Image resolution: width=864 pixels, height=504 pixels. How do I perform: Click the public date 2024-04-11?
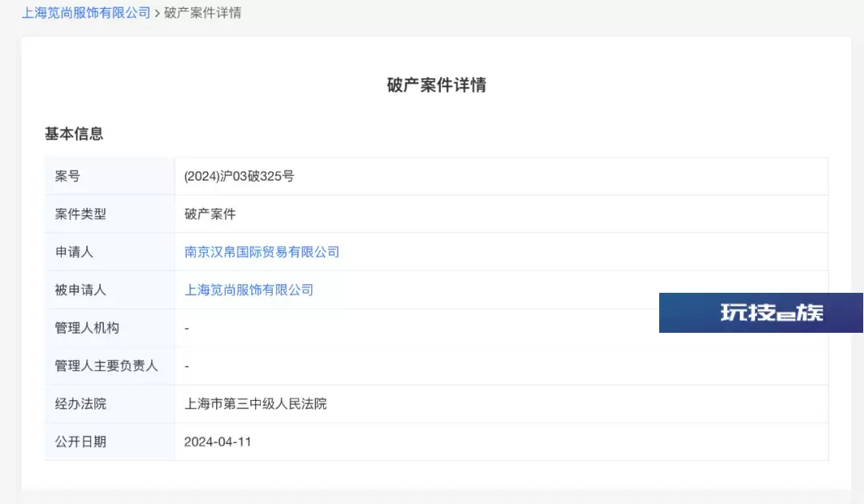(x=218, y=442)
